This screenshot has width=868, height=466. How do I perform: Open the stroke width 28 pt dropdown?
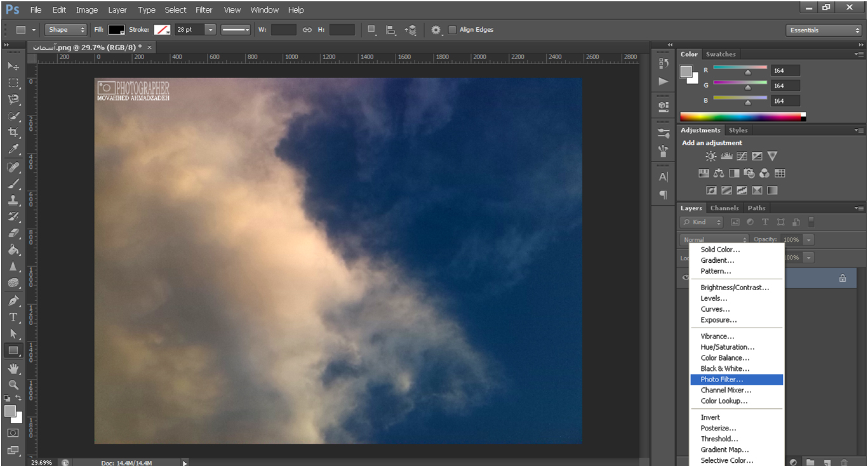click(x=210, y=30)
